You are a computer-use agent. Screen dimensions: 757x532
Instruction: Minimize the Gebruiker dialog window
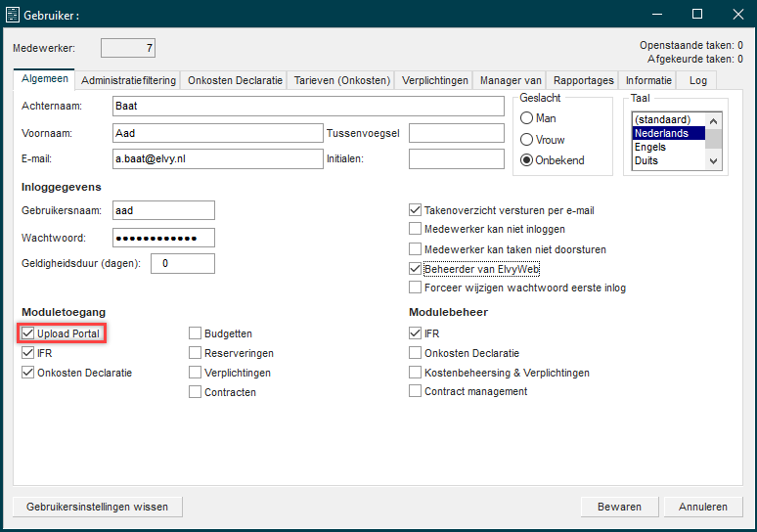pyautogui.click(x=657, y=14)
